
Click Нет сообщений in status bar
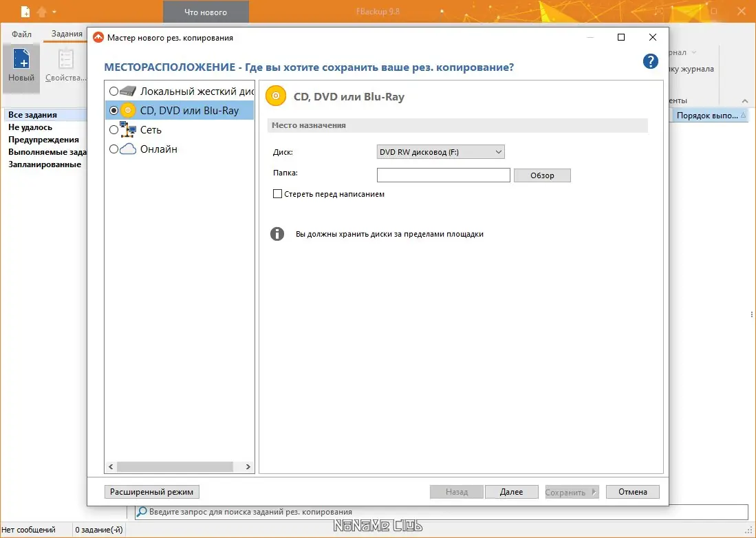click(28, 530)
